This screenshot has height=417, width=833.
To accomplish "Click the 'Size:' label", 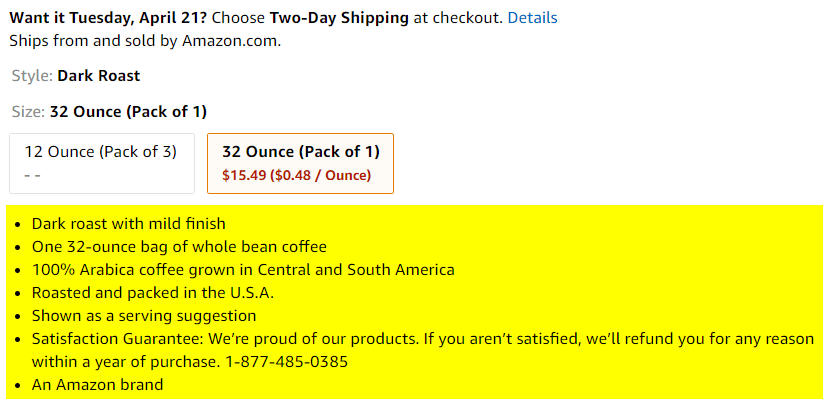I will click(28, 112).
